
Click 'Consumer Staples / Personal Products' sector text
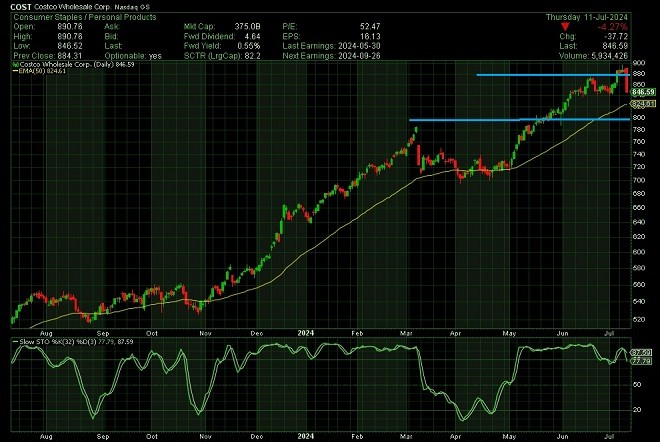click(85, 17)
